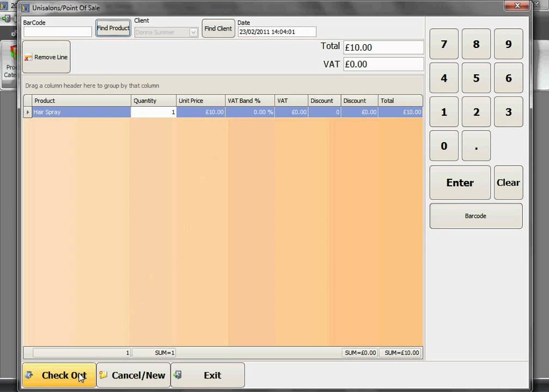Image resolution: width=549 pixels, height=392 pixels.
Task: Click the keypad Clear key
Action: pyautogui.click(x=508, y=183)
